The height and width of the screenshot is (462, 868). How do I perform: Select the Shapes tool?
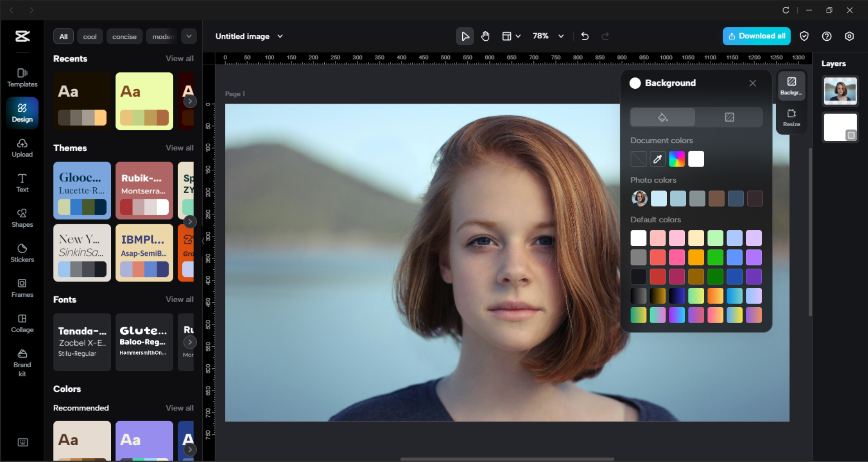click(22, 218)
